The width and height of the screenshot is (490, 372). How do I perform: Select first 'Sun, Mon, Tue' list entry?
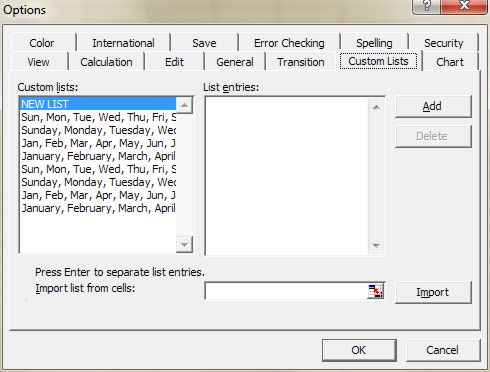tap(98, 117)
